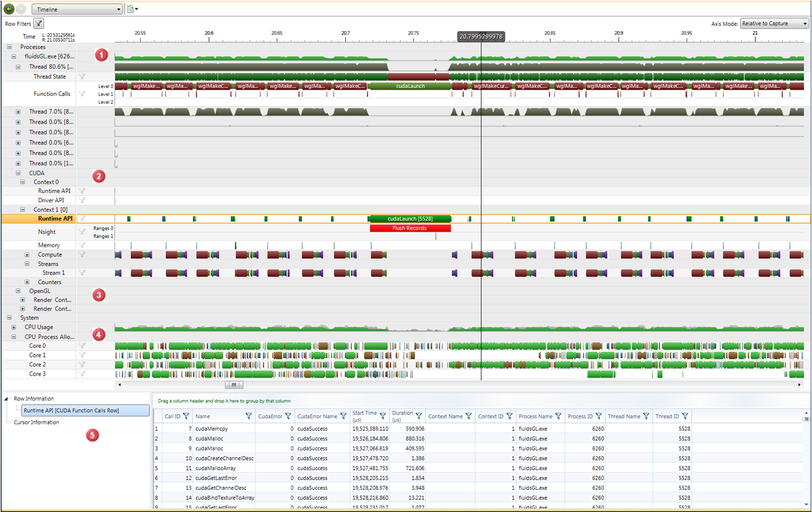Screen dimensions: 812x512
Task: Filter the Duration column
Action: pos(419,416)
